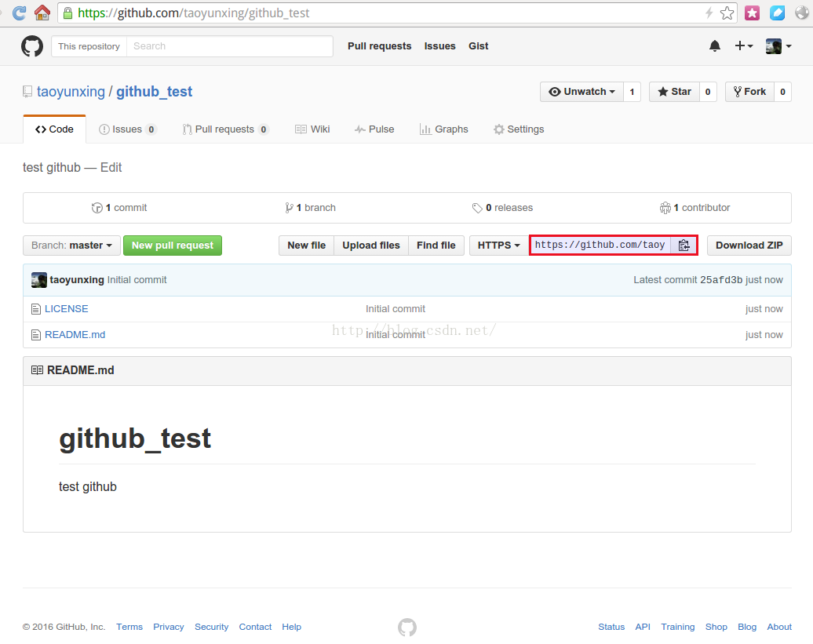Copy clone URL with clipboard icon

[684, 245]
